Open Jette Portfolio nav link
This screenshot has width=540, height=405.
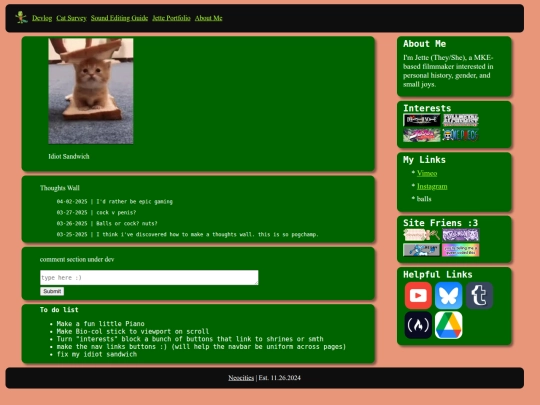coord(171,18)
